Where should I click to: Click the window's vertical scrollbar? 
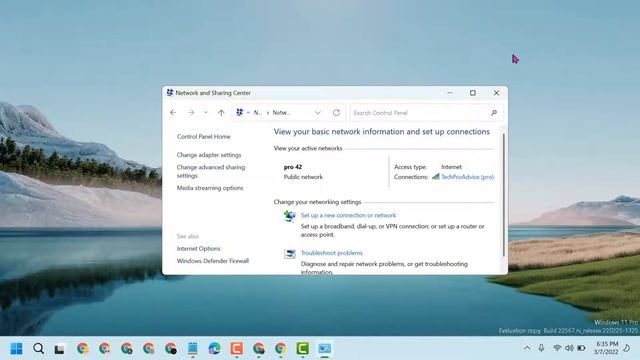click(x=504, y=195)
